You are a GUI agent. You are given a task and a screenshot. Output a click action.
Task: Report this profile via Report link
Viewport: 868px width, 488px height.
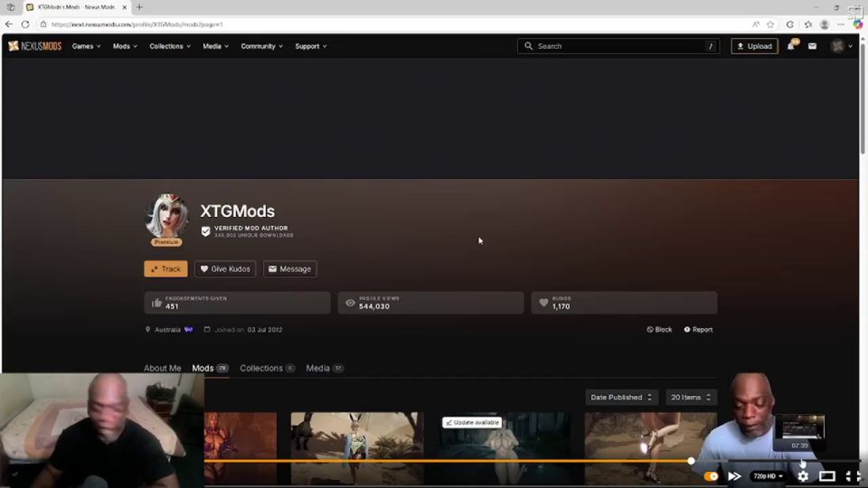tap(698, 329)
